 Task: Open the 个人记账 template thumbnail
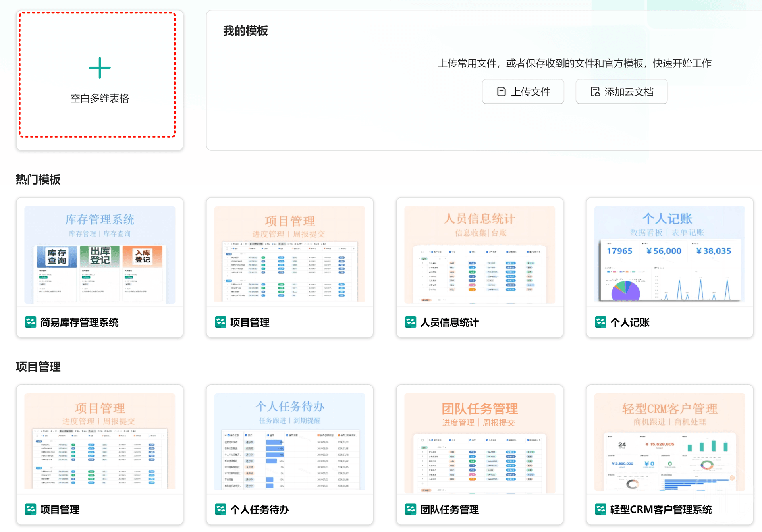coord(669,254)
